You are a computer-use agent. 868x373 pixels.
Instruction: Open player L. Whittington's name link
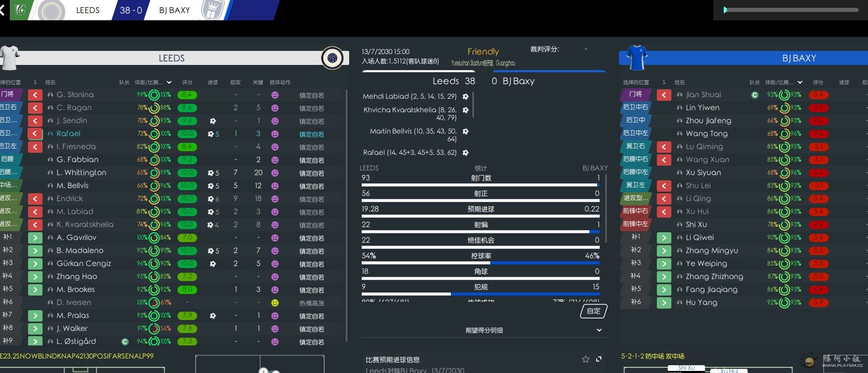81,173
